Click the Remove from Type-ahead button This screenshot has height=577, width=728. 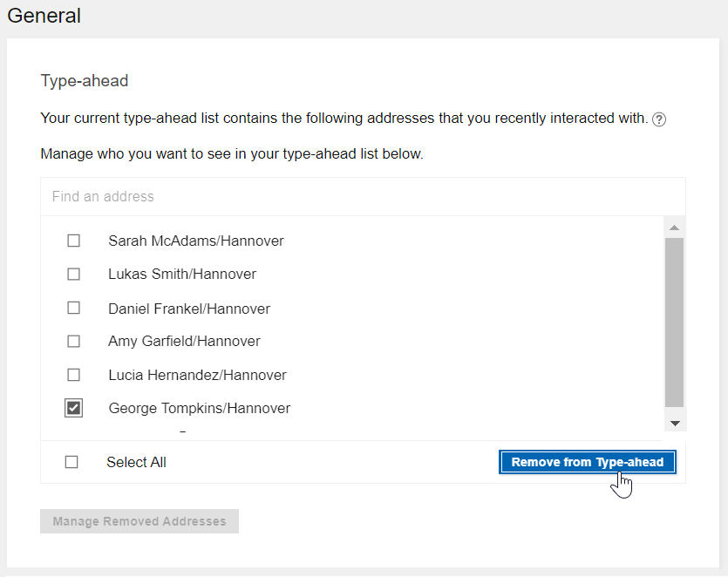[x=587, y=462]
